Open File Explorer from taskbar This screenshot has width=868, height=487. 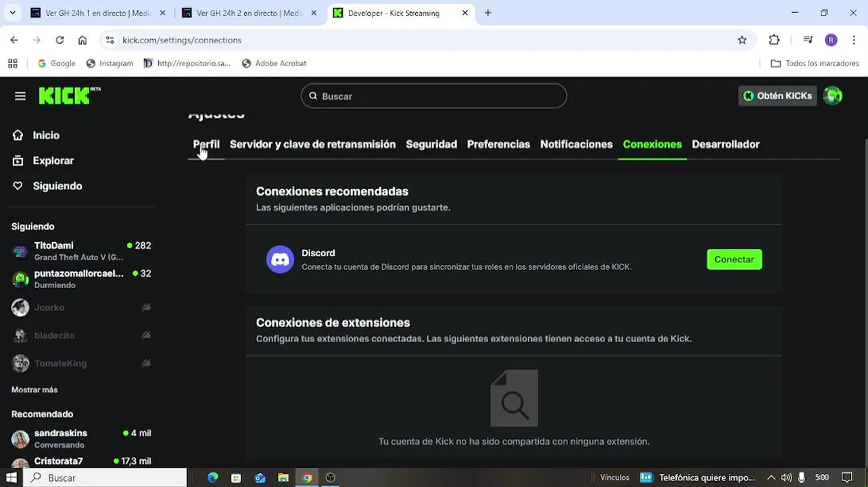click(283, 478)
